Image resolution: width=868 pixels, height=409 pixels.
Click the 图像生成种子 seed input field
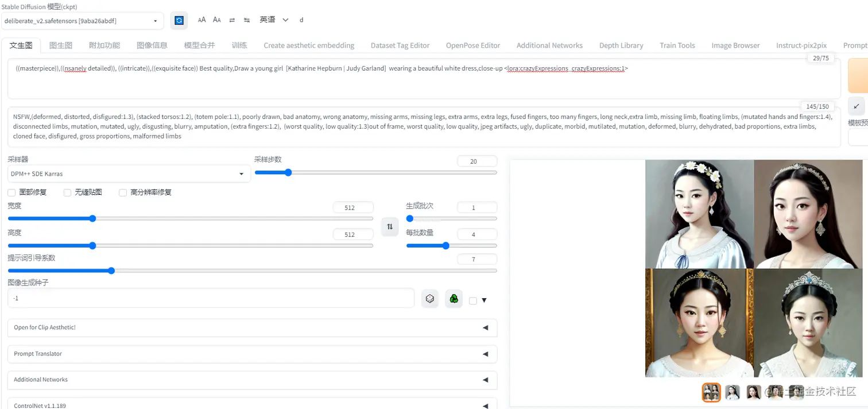211,298
